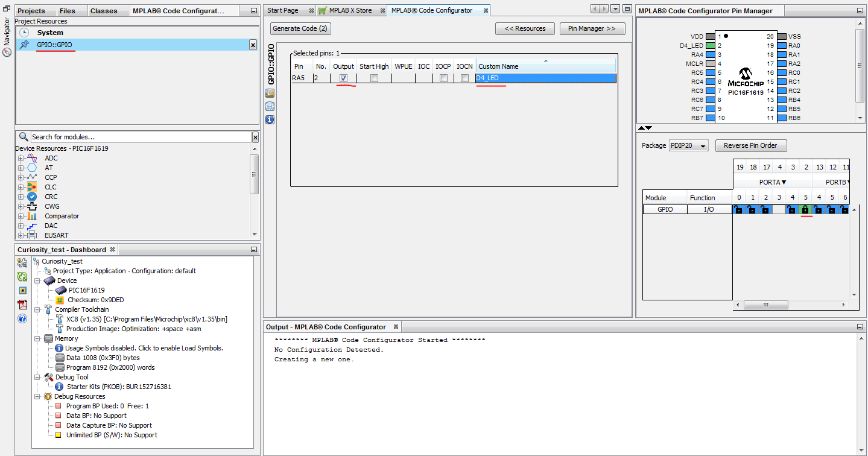
Task: Collapse the Memory node in Dashboard
Action: [37, 338]
